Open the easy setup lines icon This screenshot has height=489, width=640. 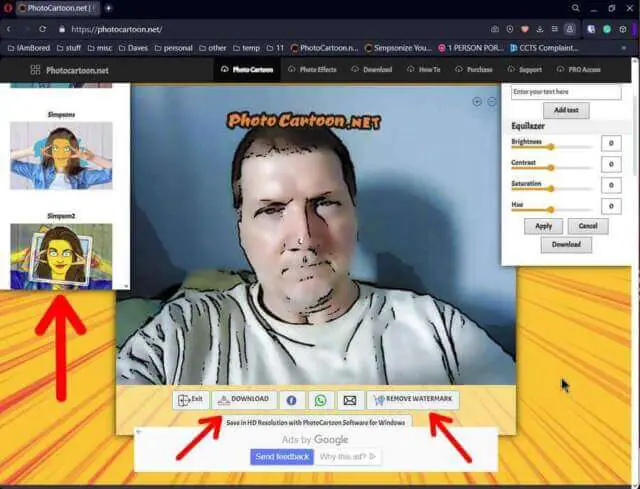tap(555, 29)
